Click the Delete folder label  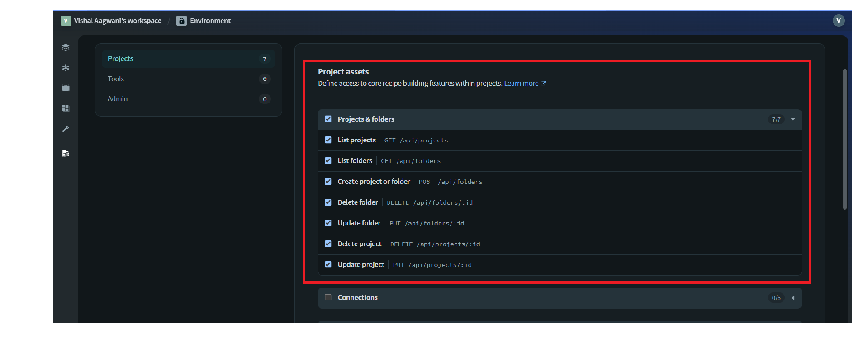[357, 202]
